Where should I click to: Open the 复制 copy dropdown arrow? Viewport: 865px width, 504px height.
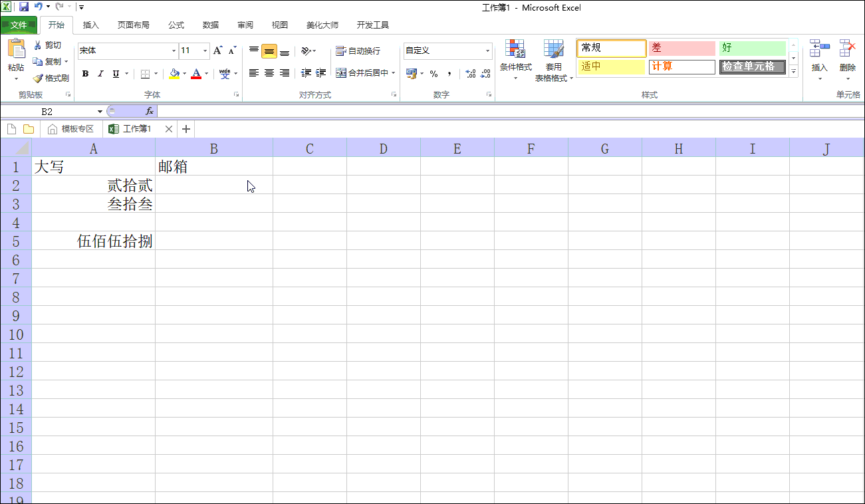tap(66, 62)
